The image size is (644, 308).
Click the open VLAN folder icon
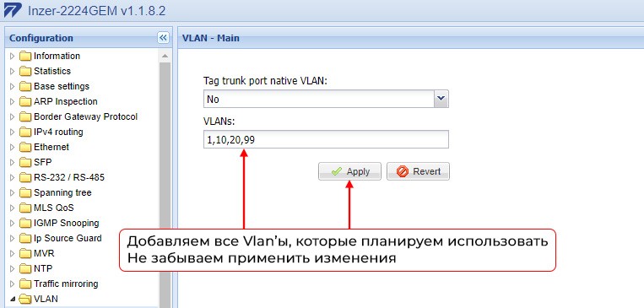coord(25,299)
